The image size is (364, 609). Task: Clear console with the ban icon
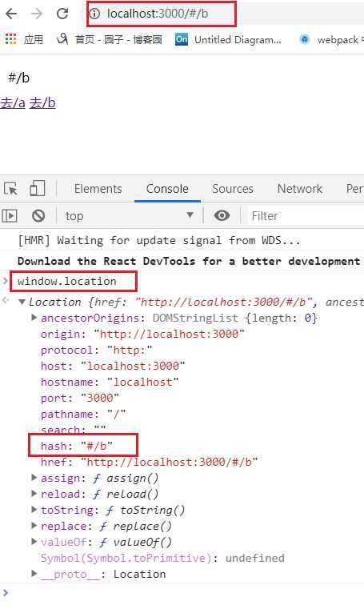pyautogui.click(x=38, y=215)
